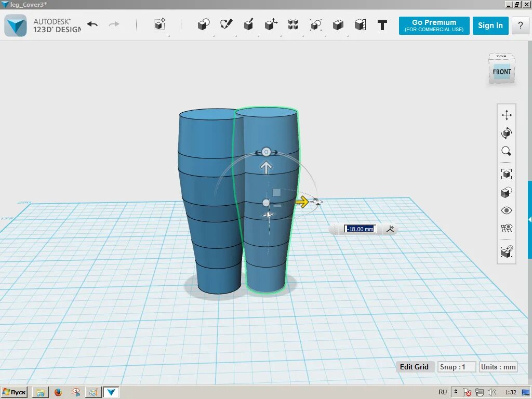Image resolution: width=532 pixels, height=399 pixels.
Task: Click the FRONT face of view cube
Action: click(x=502, y=72)
